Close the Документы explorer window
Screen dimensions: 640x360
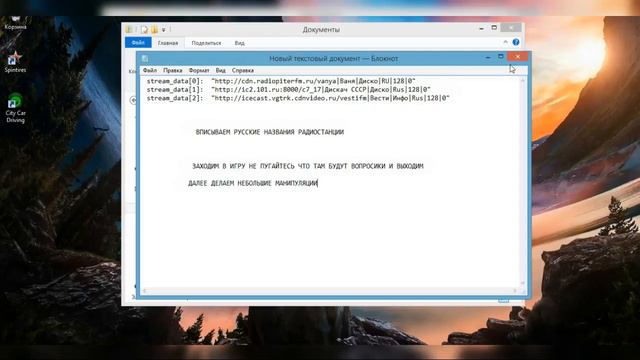(x=511, y=28)
